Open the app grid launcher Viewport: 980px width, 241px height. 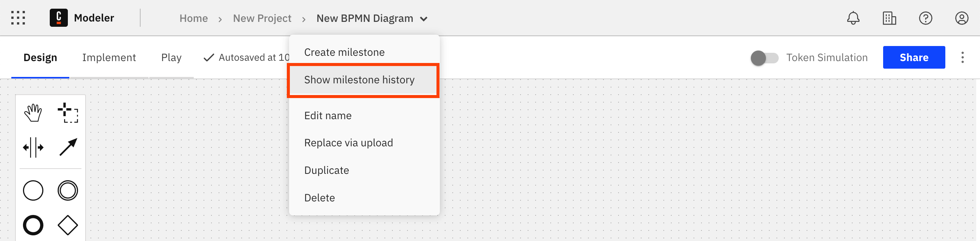click(x=18, y=18)
